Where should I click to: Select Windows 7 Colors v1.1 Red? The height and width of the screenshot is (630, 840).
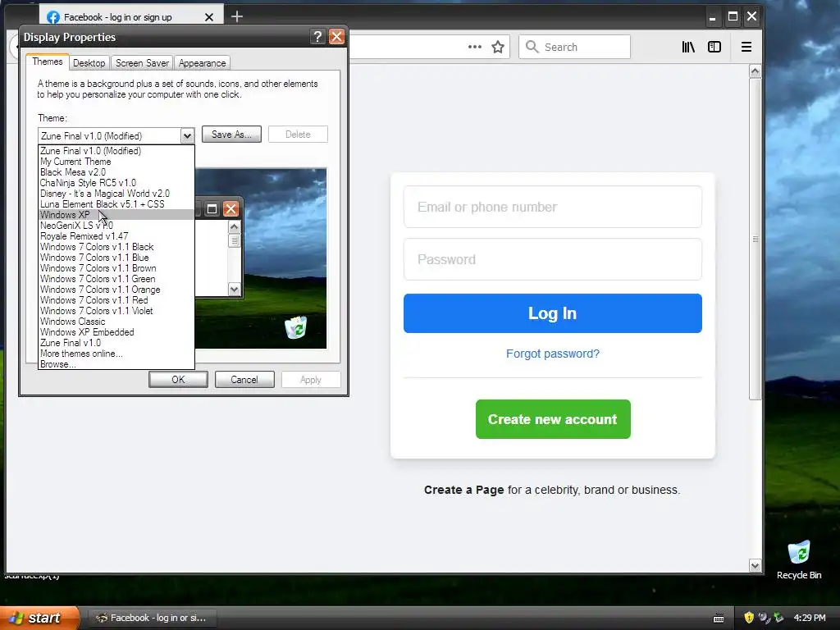116,300
